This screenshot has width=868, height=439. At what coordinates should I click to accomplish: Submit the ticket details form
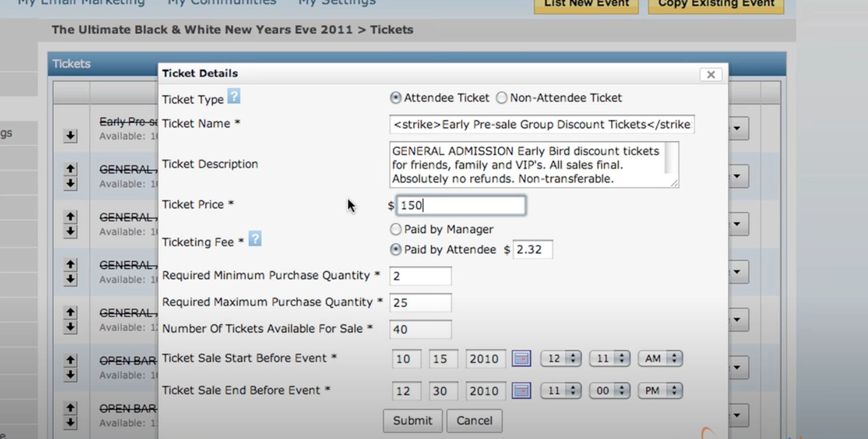point(412,421)
